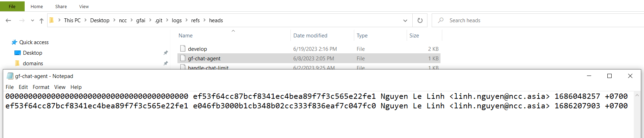Refresh the heads folder view
The width and height of the screenshot is (644, 138).
click(420, 20)
